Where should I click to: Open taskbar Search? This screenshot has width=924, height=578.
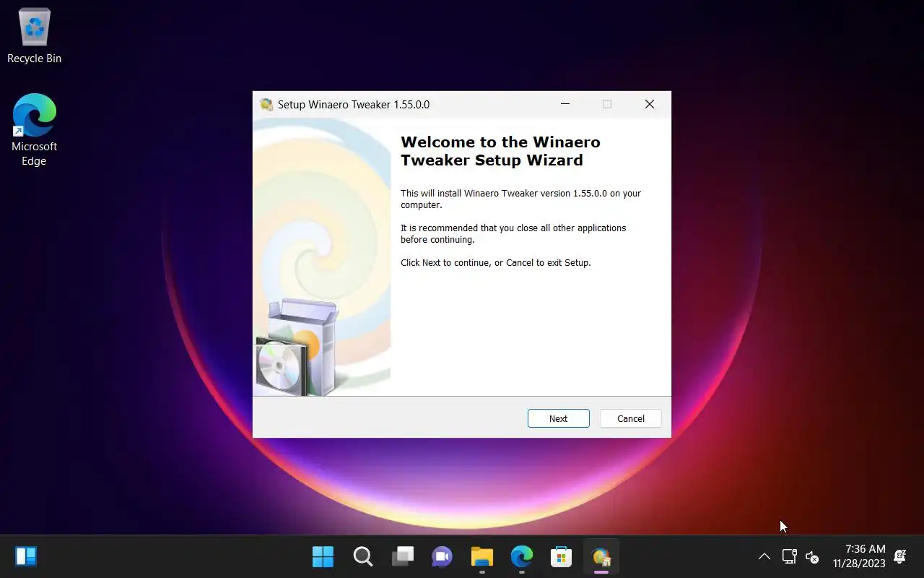pyautogui.click(x=362, y=557)
